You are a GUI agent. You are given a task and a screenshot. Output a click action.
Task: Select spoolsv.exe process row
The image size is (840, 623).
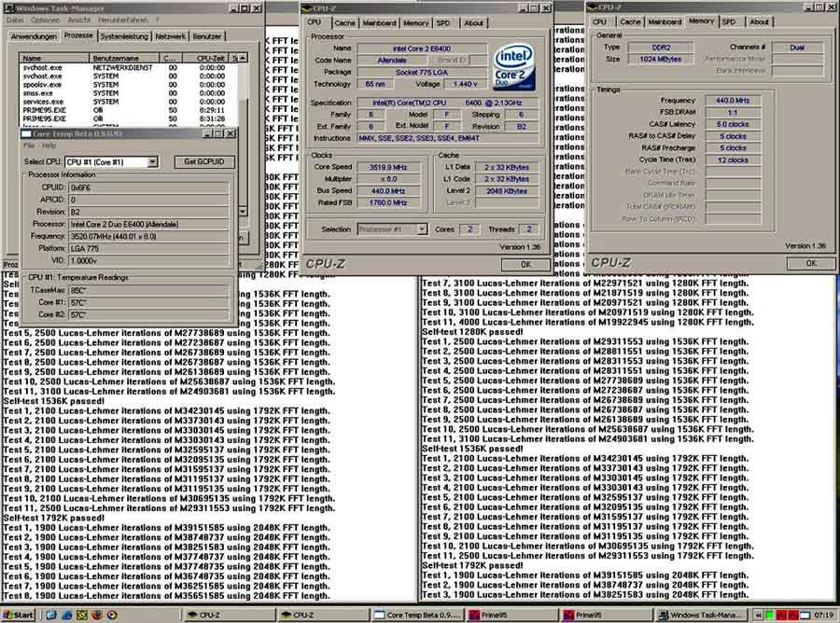point(129,85)
